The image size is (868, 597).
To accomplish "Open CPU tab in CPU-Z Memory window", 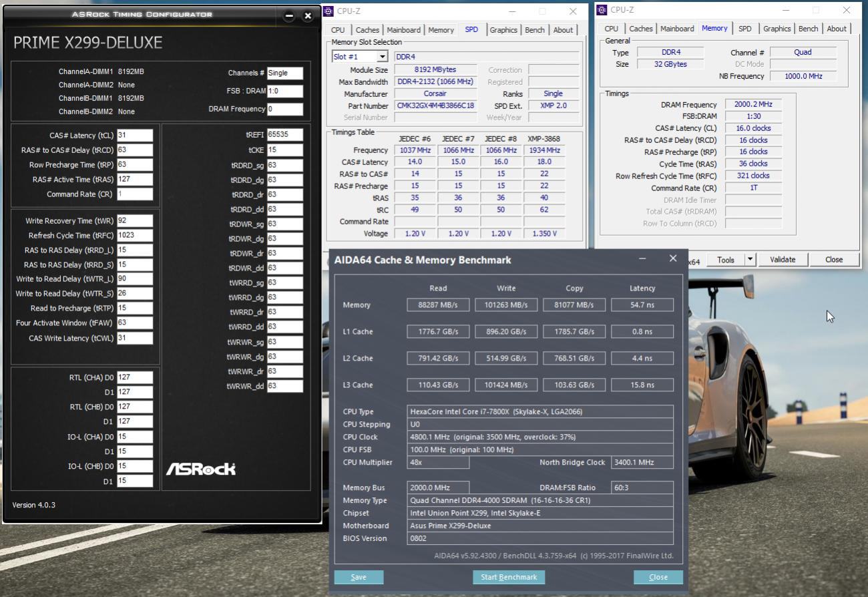I will point(612,29).
